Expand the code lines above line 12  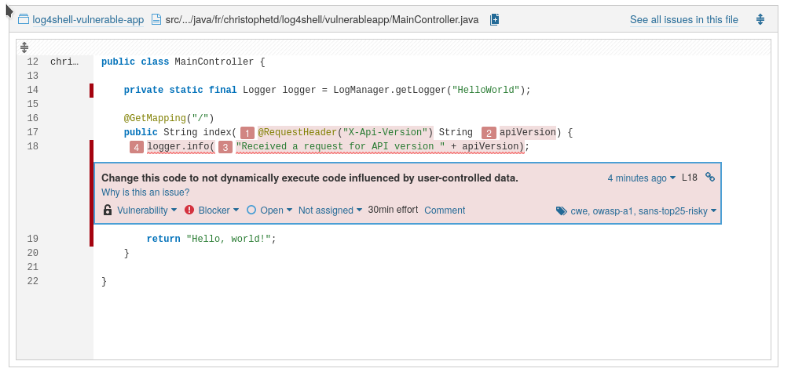click(24, 48)
